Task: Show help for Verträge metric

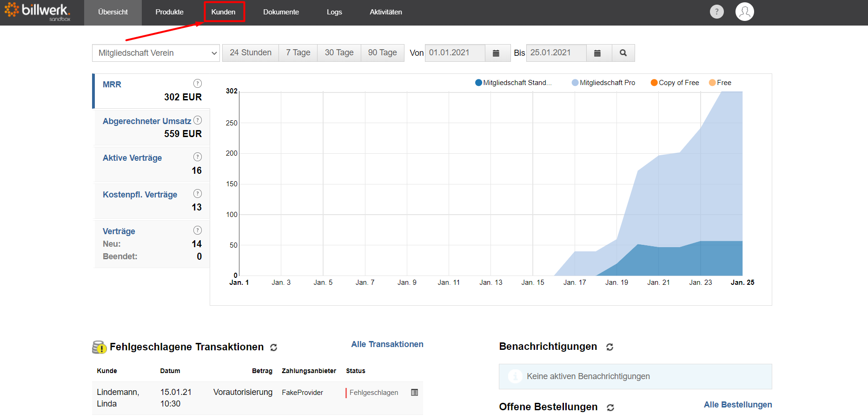Action: tap(198, 230)
